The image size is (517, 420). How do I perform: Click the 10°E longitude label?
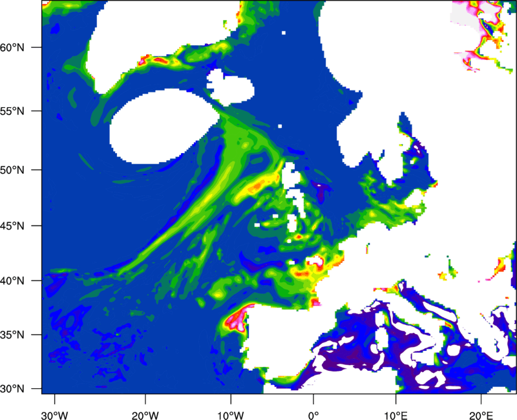pos(396,415)
